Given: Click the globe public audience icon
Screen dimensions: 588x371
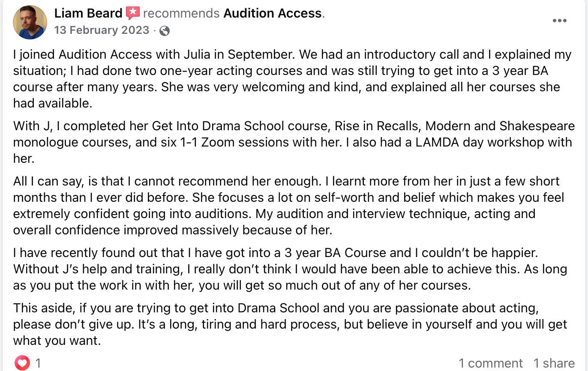Looking at the screenshot, I should (164, 30).
